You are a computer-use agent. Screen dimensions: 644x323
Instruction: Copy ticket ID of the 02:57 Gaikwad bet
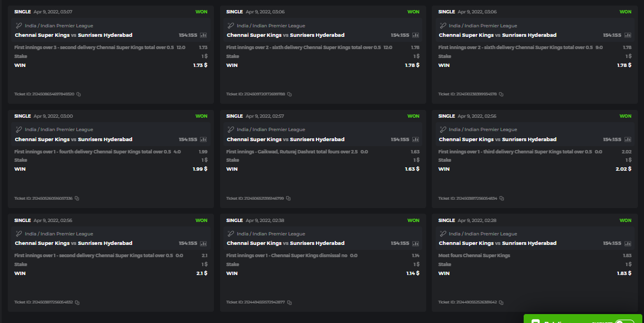[289, 199]
